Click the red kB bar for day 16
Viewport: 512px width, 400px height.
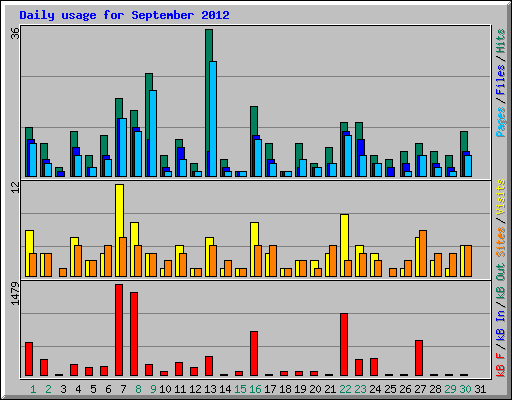(x=254, y=354)
